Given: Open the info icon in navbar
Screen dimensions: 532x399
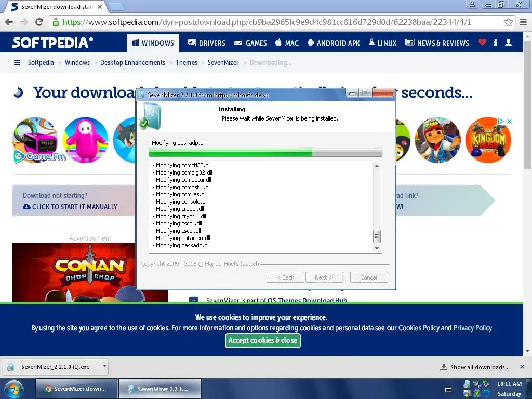Looking at the screenshot, I should click(495, 43).
